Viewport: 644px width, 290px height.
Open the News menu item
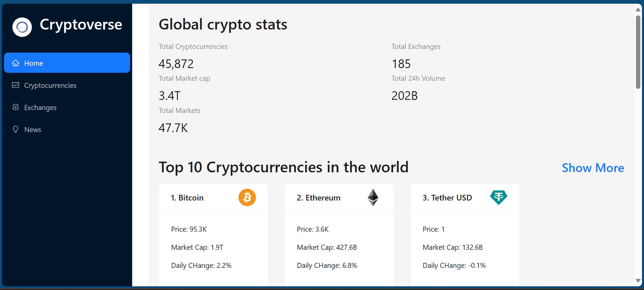pyautogui.click(x=33, y=130)
